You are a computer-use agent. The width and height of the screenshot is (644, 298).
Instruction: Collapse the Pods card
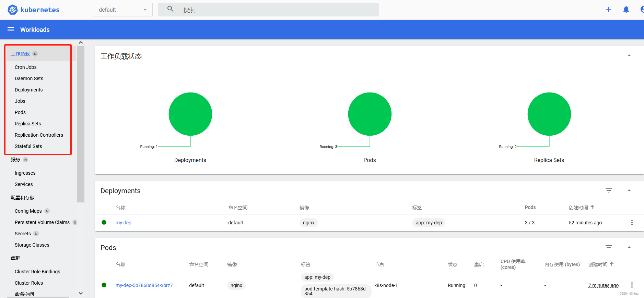[x=629, y=247]
